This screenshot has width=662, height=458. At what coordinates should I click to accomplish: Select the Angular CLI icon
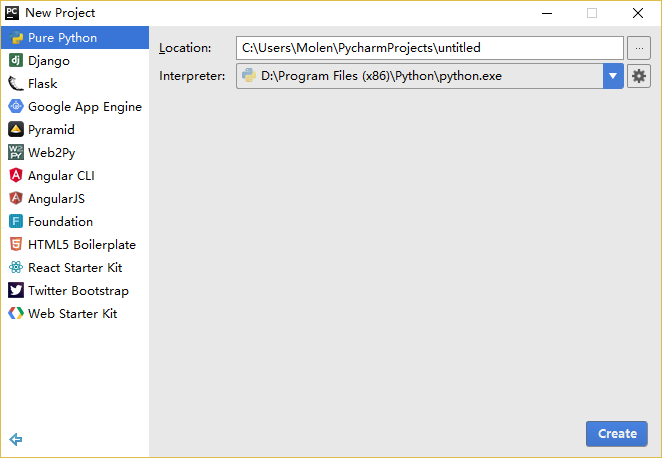16,176
